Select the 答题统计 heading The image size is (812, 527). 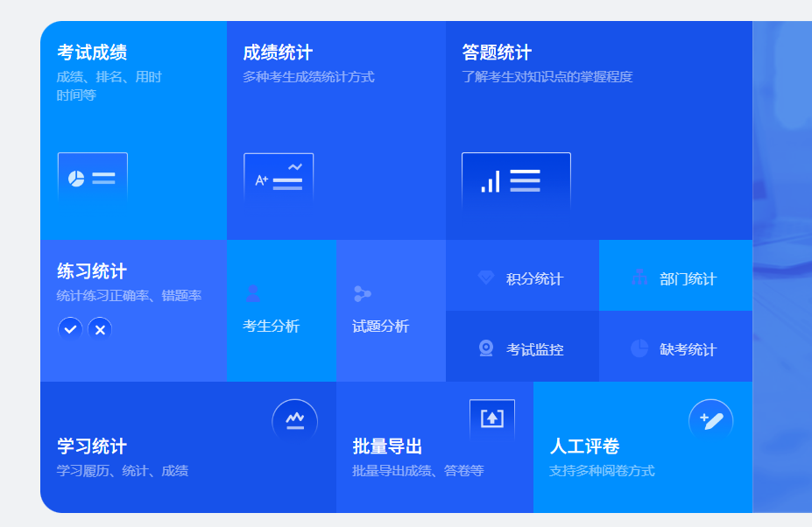(x=497, y=53)
